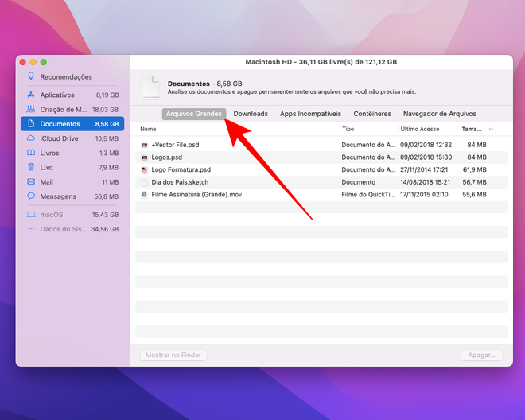Click the Mostrar no Finder button

click(173, 355)
